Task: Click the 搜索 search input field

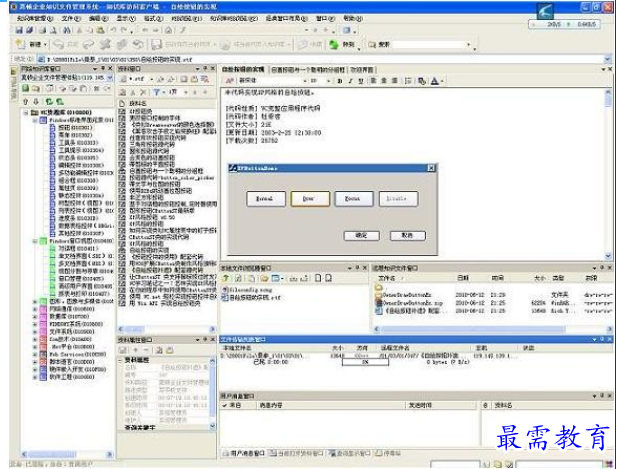Action: click(429, 45)
